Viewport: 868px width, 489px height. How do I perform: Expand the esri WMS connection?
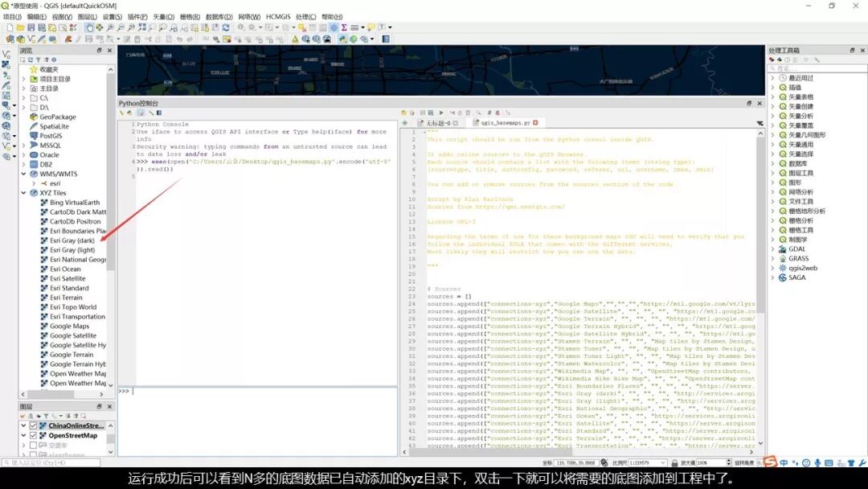pos(34,183)
